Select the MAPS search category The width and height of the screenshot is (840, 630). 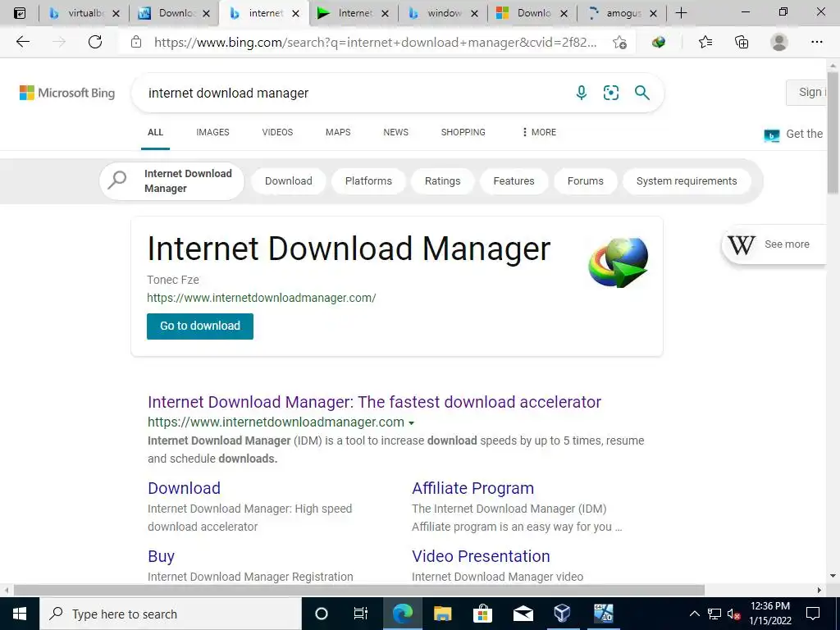click(x=338, y=132)
